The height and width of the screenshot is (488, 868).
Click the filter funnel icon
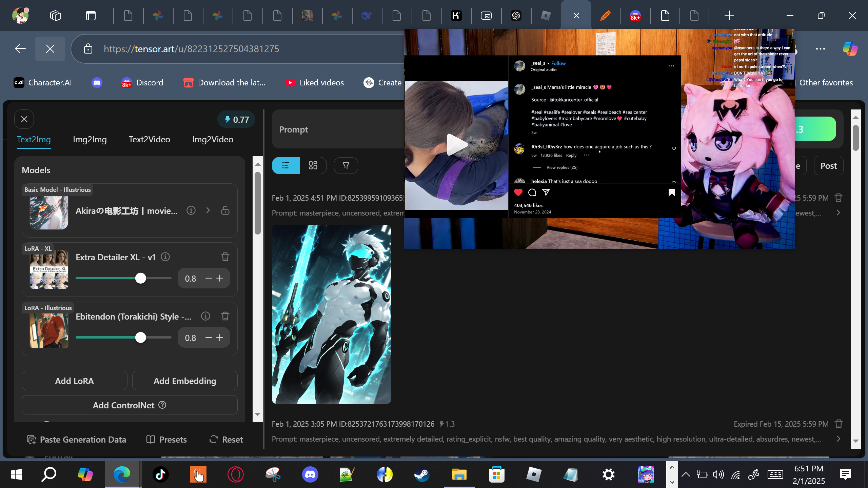[346, 165]
